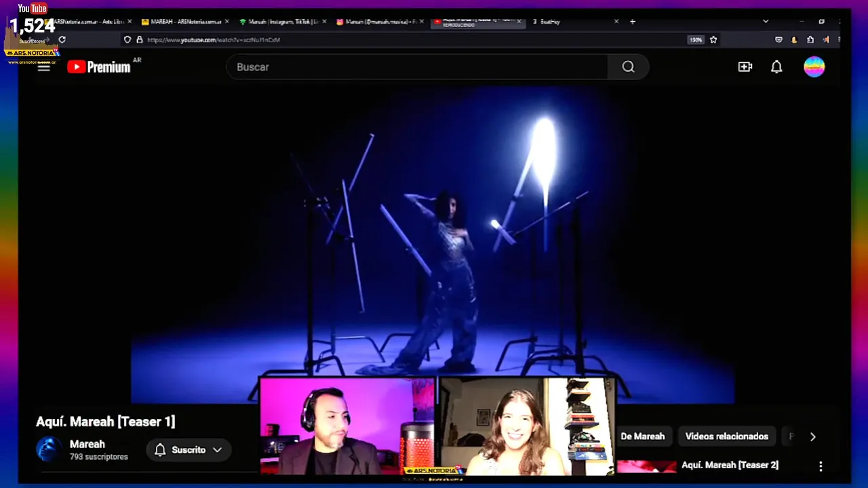Screen dimensions: 868x488
Task: Open the Pocket save icon in toolbar
Action: pos(778,40)
